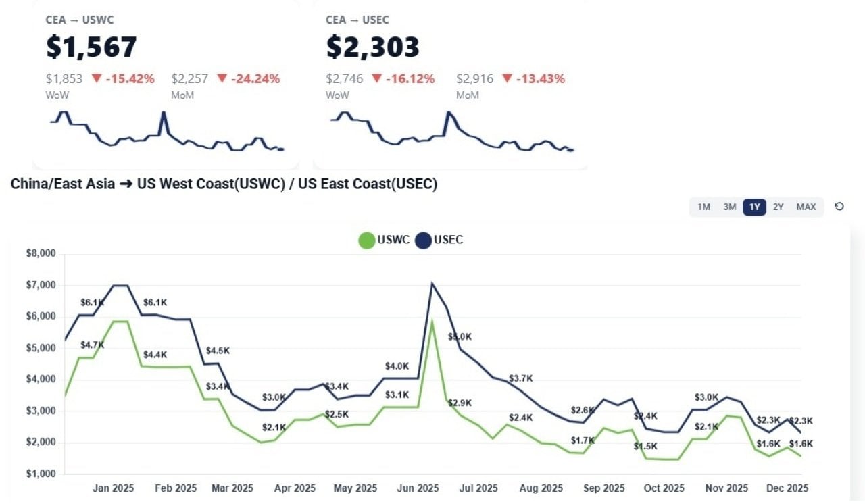Click the USWC sparkline mini chart
Image resolution: width=865 pixels, height=504 pixels.
pos(166,132)
